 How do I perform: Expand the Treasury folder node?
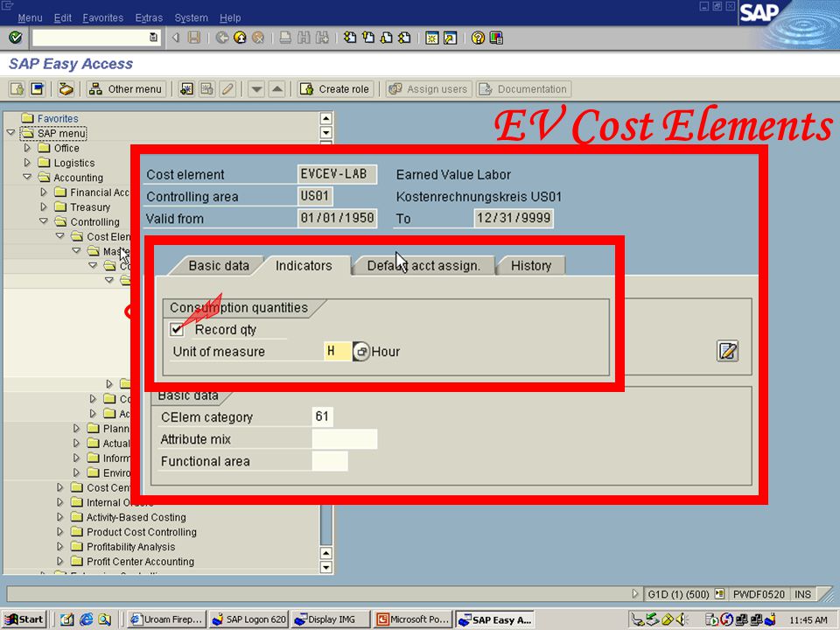(44, 206)
